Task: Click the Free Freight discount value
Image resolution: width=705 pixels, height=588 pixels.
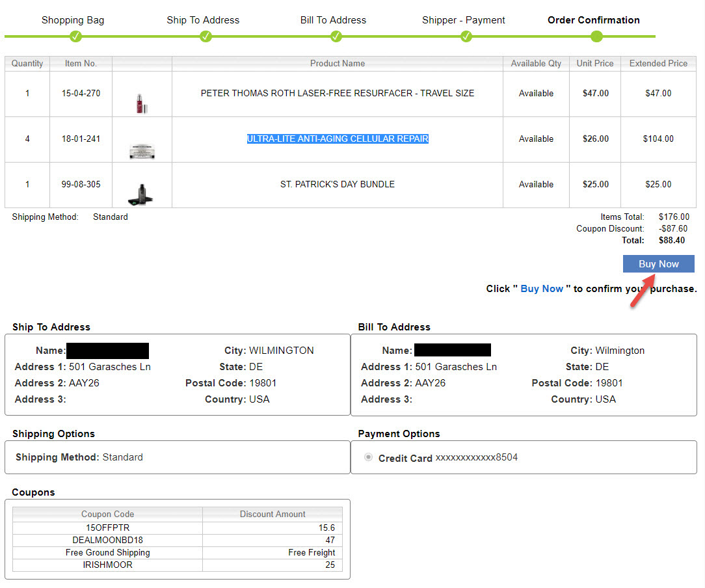Action: (312, 552)
